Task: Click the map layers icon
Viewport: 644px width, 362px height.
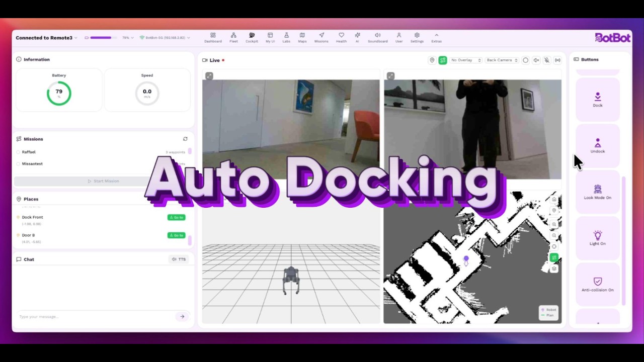Action: click(554, 268)
